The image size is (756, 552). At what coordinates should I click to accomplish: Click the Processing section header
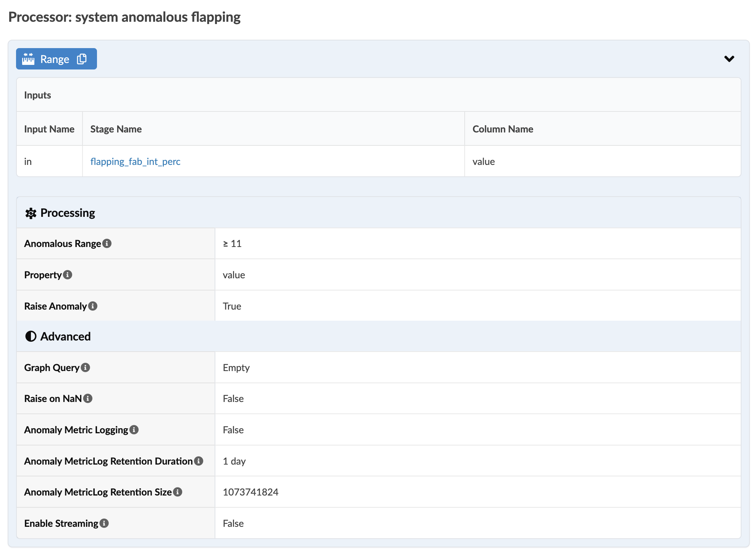point(68,213)
